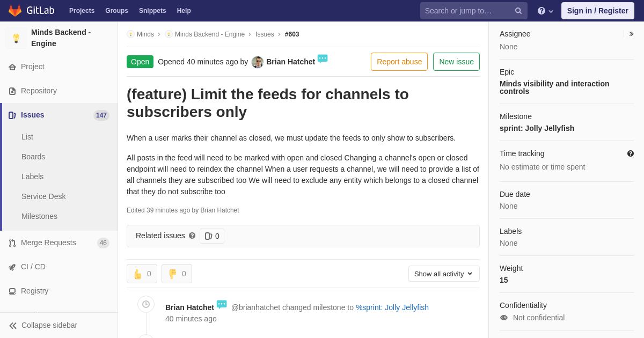
Task: Click the Registry icon in sidebar
Action: click(x=12, y=291)
